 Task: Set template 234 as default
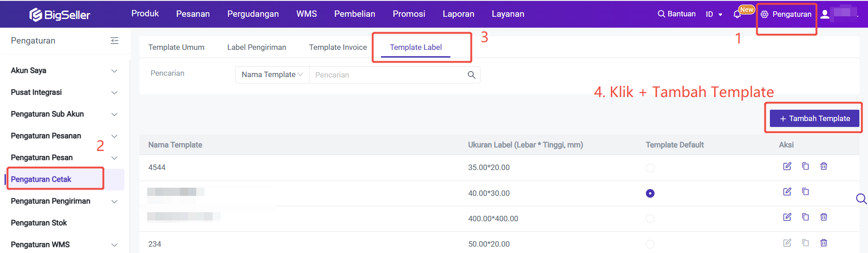(x=650, y=244)
